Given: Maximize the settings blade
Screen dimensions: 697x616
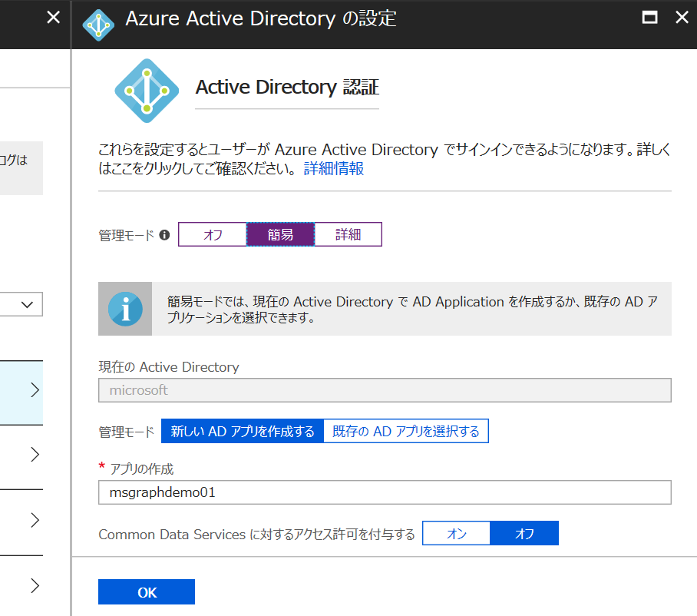Looking at the screenshot, I should click(x=649, y=15).
